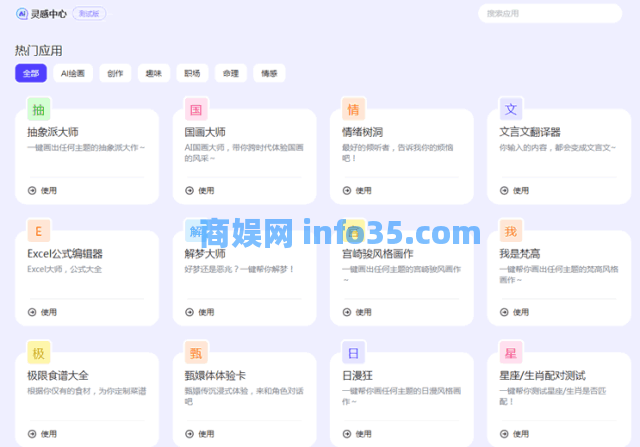Open 使用 for 情绪树洞
The image size is (640, 447).
pyautogui.click(x=357, y=191)
